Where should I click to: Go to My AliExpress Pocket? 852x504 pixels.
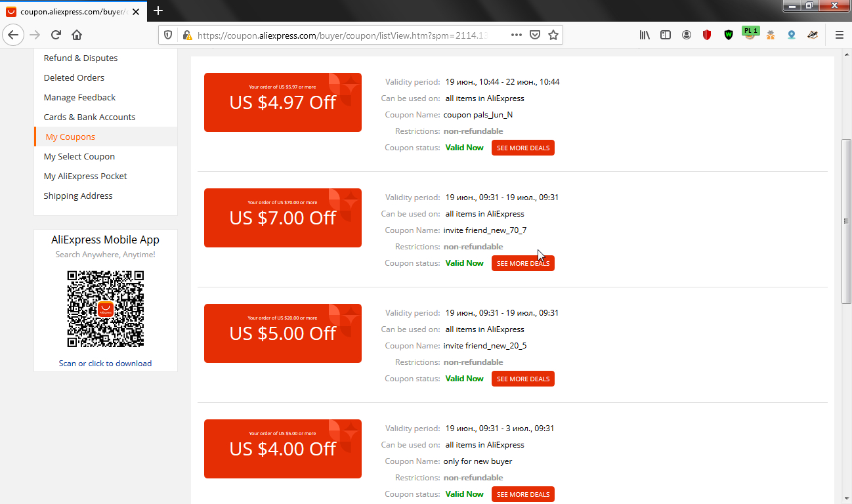(85, 176)
